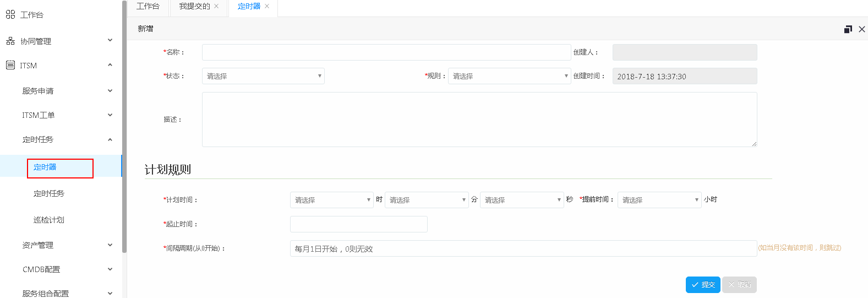Switch to the 工作台 tab

click(148, 7)
